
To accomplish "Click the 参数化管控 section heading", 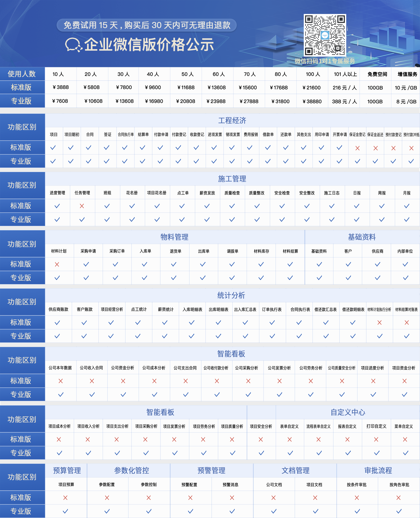I will click(x=132, y=471).
